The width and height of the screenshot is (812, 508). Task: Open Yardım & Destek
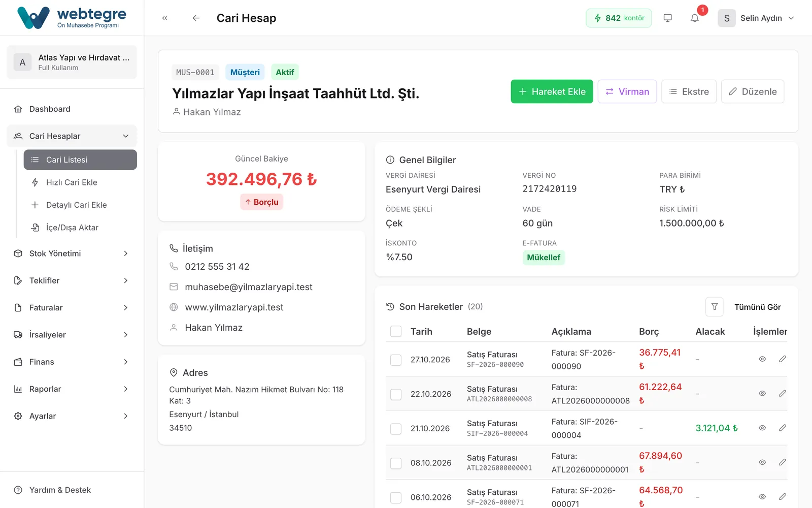pos(72,490)
